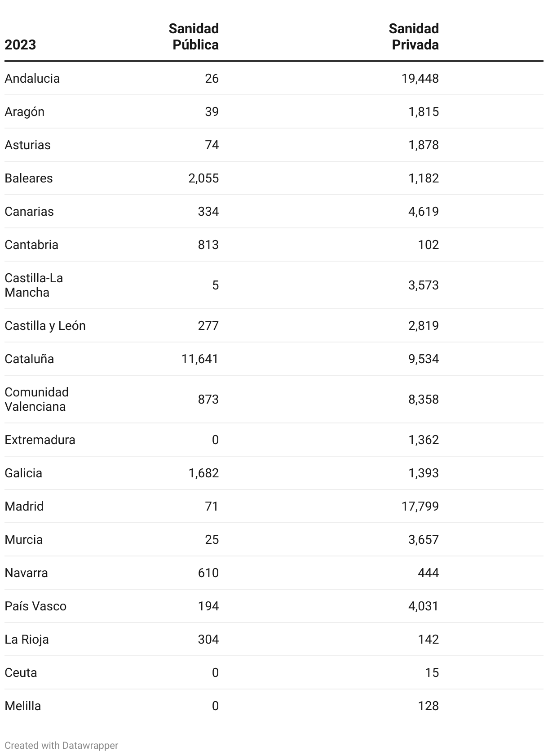
Task: Select the 2023 header label
Action: click(20, 44)
